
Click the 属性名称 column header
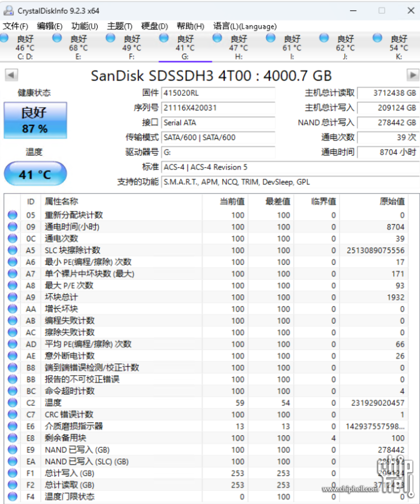(121, 201)
